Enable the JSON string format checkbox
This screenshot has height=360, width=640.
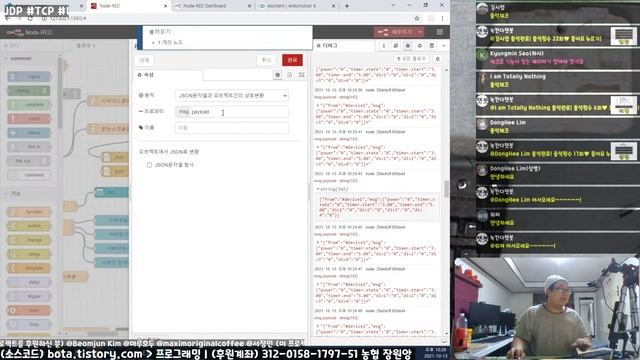click(x=149, y=165)
